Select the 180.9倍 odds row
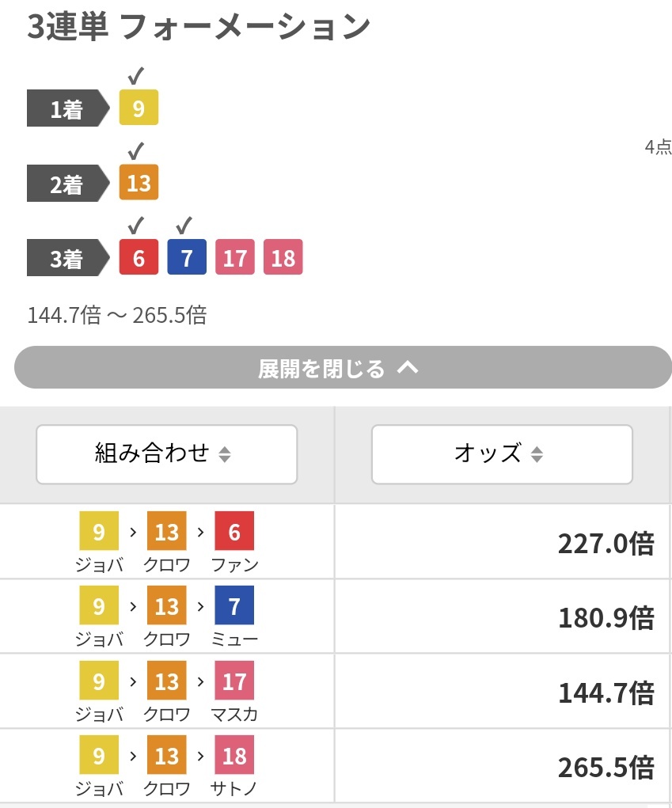 pos(336,616)
